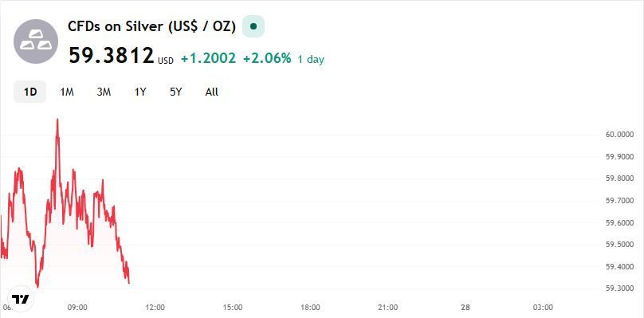Open the CFDs on Silver title link
This screenshot has height=318, width=644.
click(x=152, y=27)
